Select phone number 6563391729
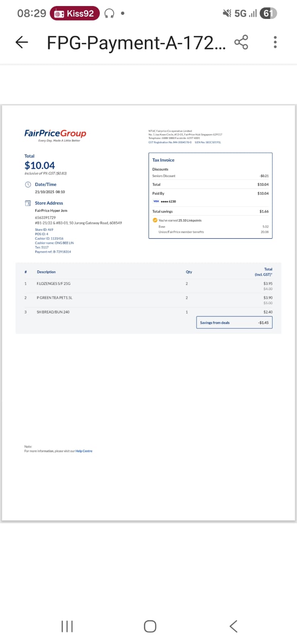This screenshot has width=297, height=644. 45,217
